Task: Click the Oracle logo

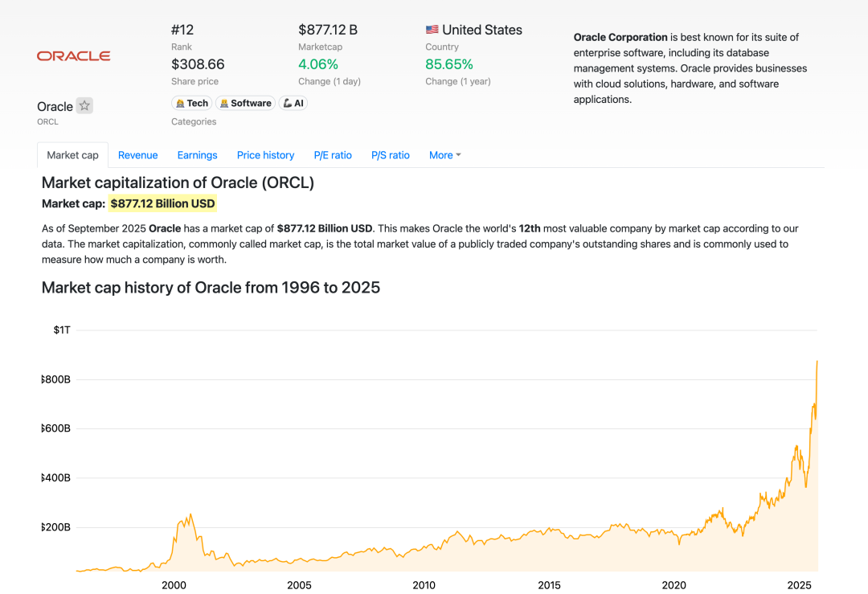Action: (74, 56)
